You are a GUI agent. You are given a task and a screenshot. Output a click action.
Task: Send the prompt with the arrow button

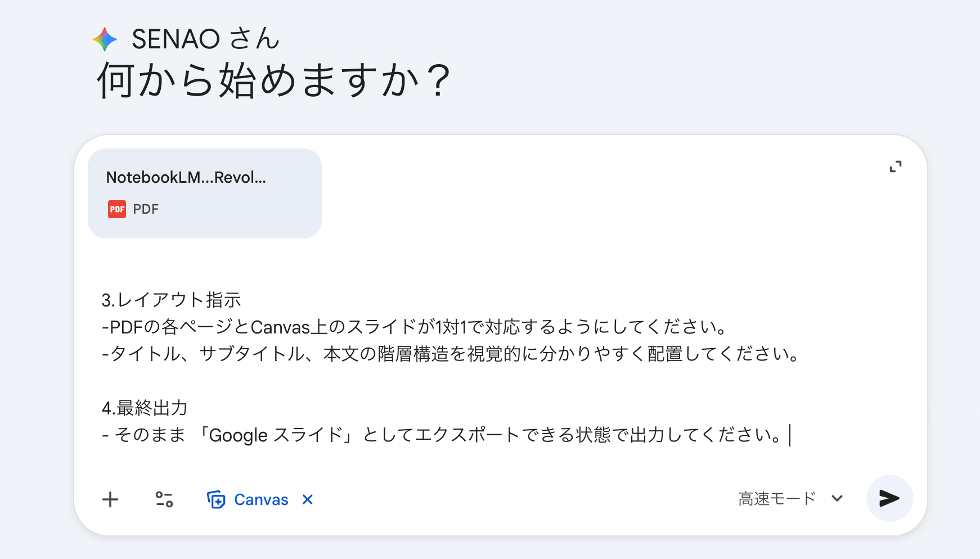[x=889, y=498]
